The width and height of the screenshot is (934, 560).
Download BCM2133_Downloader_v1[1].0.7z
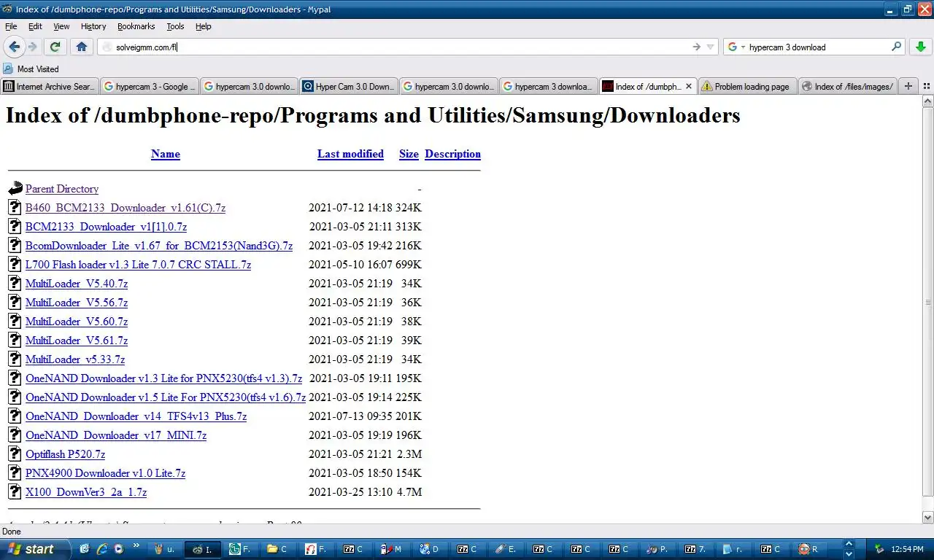pos(106,227)
